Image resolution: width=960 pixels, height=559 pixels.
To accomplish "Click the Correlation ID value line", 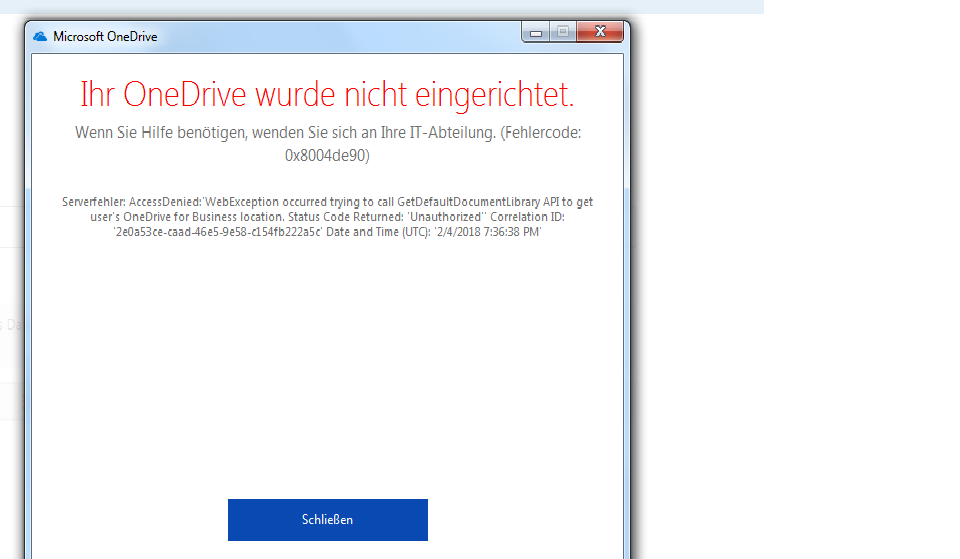I will pyautogui.click(x=328, y=232).
